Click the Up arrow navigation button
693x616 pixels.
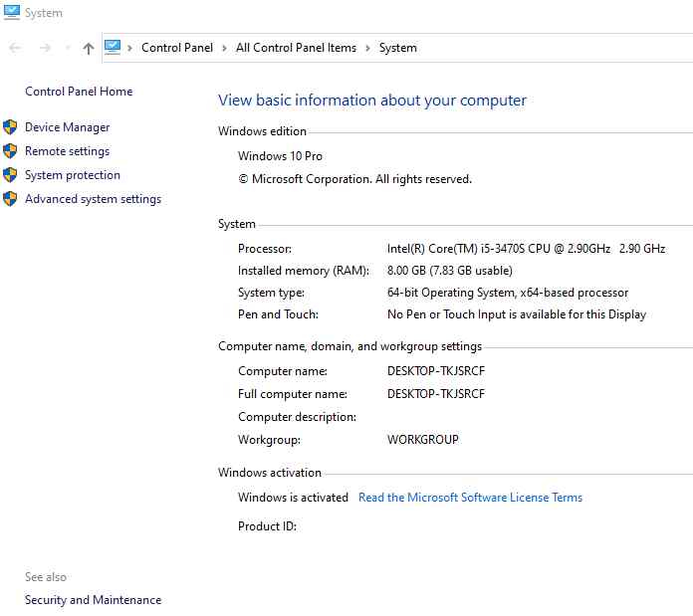(x=89, y=48)
